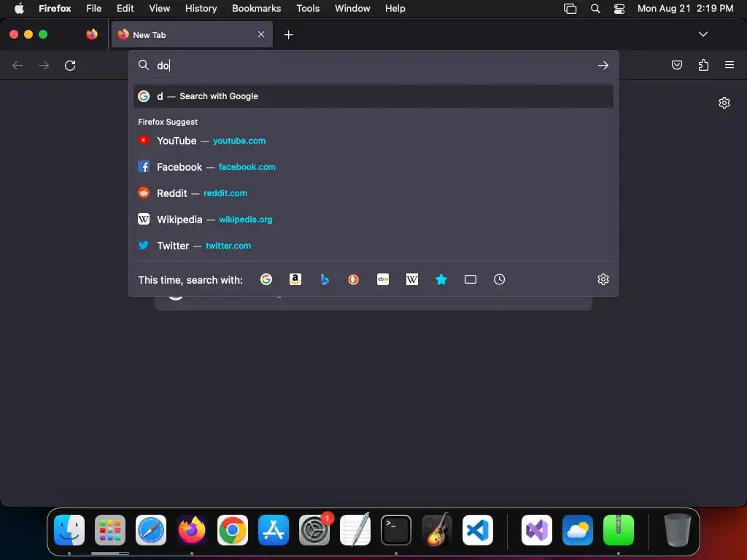The width and height of the screenshot is (747, 560).
Task: Open the Firefox application menu
Action: coord(55,8)
